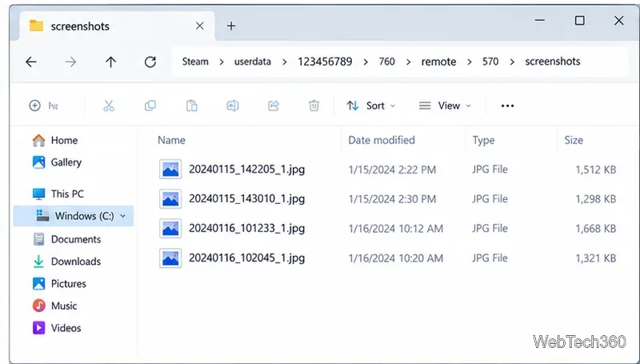Navigate to userdata in breadcrumb

253,62
